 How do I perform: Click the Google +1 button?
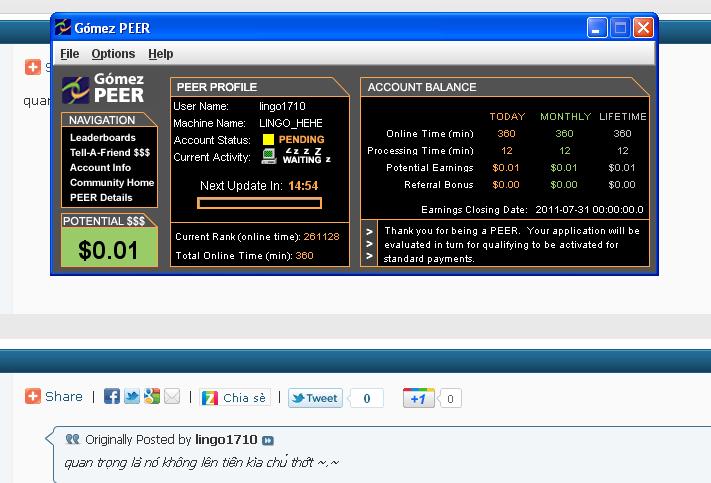419,398
